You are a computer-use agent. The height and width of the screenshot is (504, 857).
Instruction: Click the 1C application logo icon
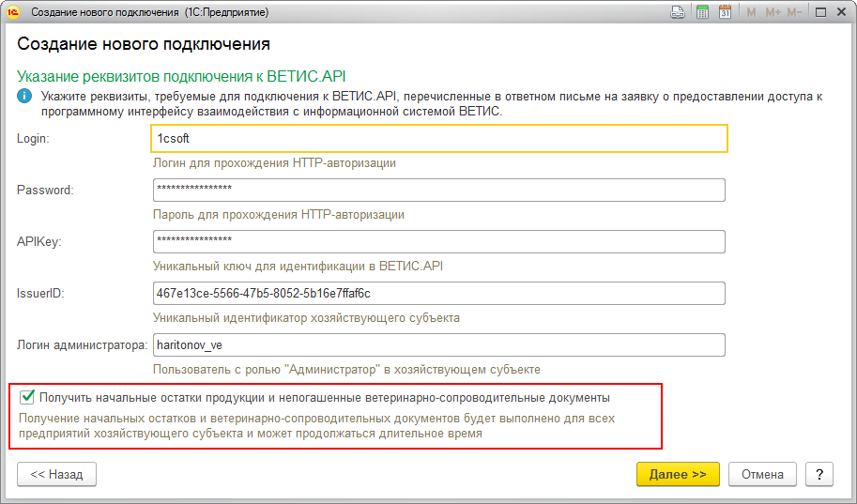12,12
